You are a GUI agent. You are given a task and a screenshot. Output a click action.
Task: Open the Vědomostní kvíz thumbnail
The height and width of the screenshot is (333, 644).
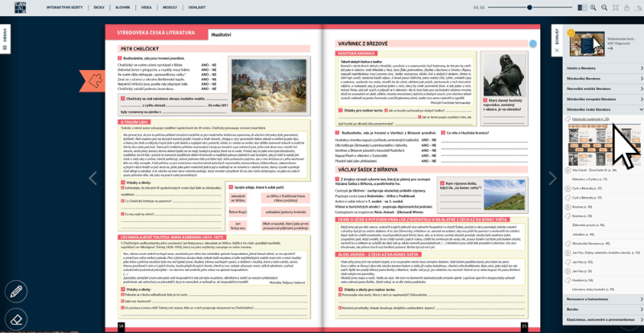point(587,43)
